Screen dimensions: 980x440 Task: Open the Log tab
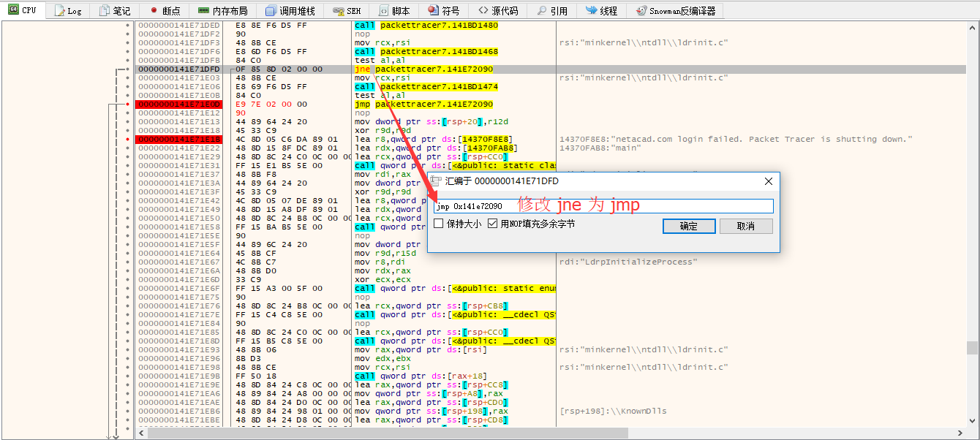(67, 11)
